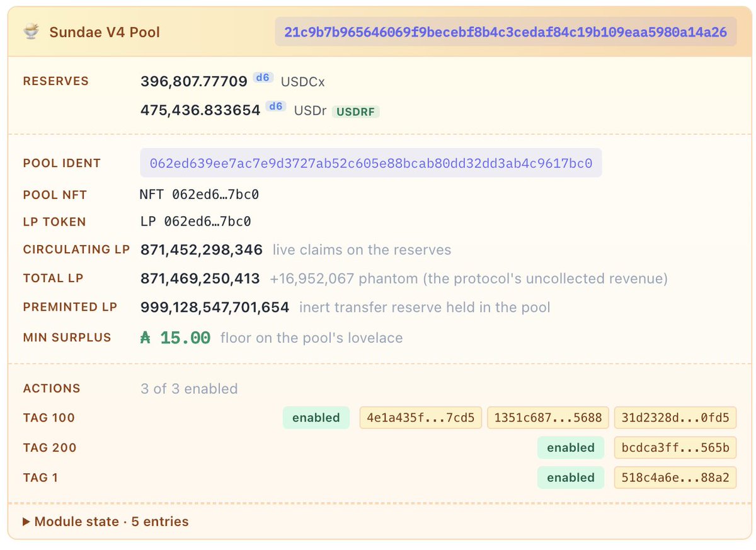Select preminted LP value 999,128,547,701,654
The image size is (756, 550).
(215, 307)
